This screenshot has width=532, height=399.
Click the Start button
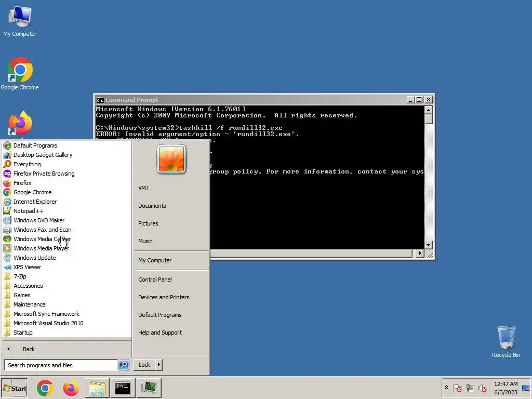click(14, 388)
